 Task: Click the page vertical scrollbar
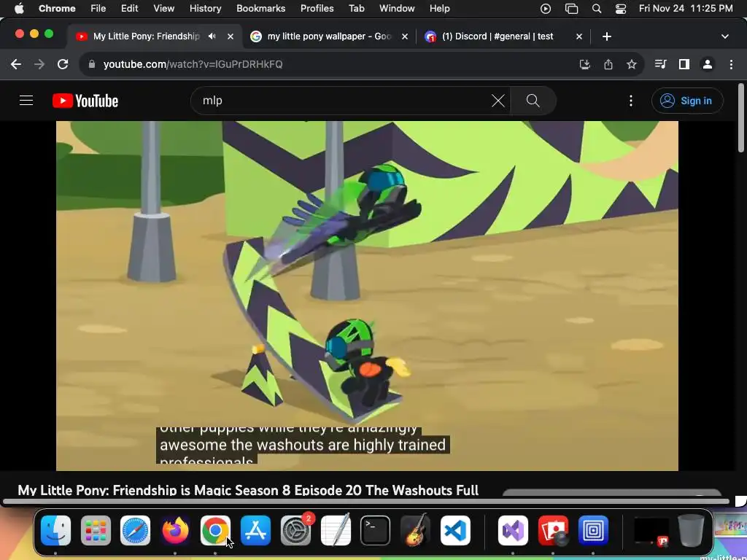pos(741,117)
